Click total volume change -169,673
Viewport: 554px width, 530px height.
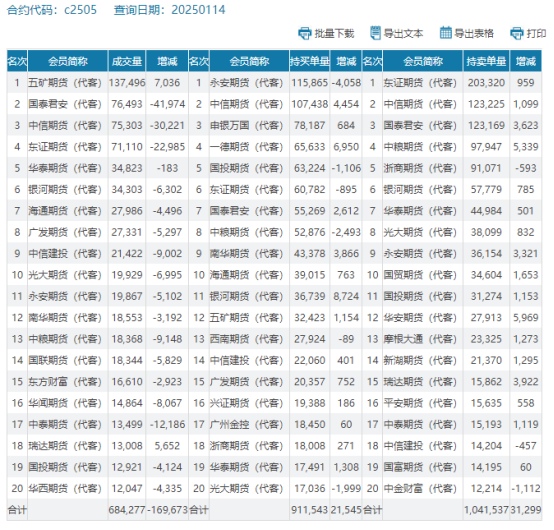coord(167,510)
